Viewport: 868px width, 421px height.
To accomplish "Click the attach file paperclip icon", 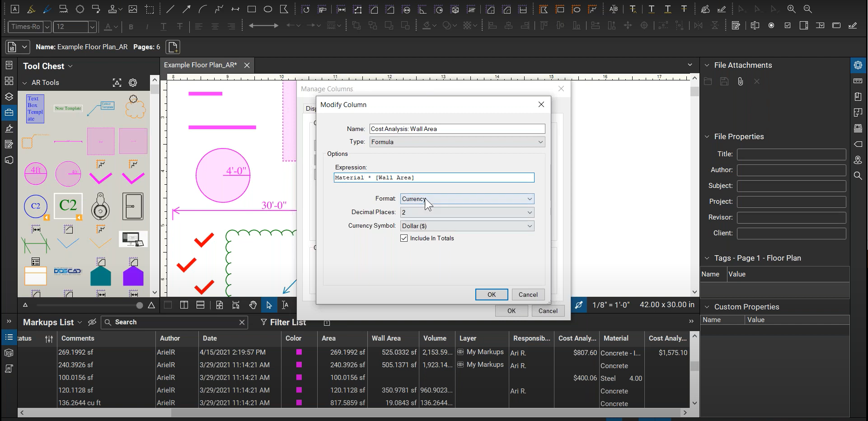I will click(x=740, y=82).
